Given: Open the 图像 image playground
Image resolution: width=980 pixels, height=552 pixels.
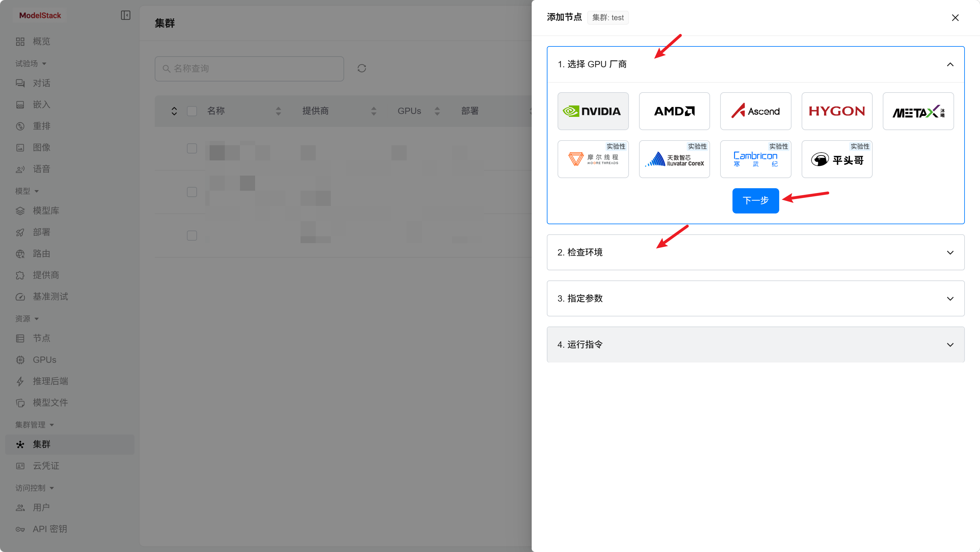Looking at the screenshot, I should [x=69, y=147].
